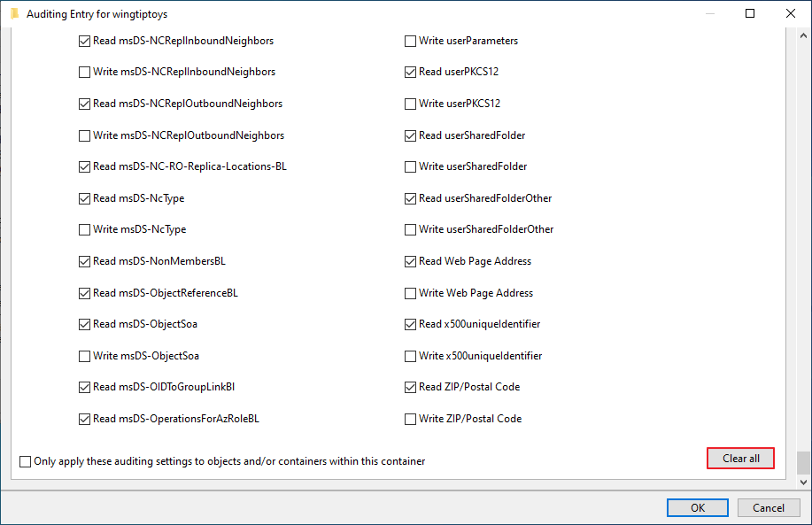This screenshot has width=812, height=525.
Task: Confirm with the OK button
Action: point(698,507)
